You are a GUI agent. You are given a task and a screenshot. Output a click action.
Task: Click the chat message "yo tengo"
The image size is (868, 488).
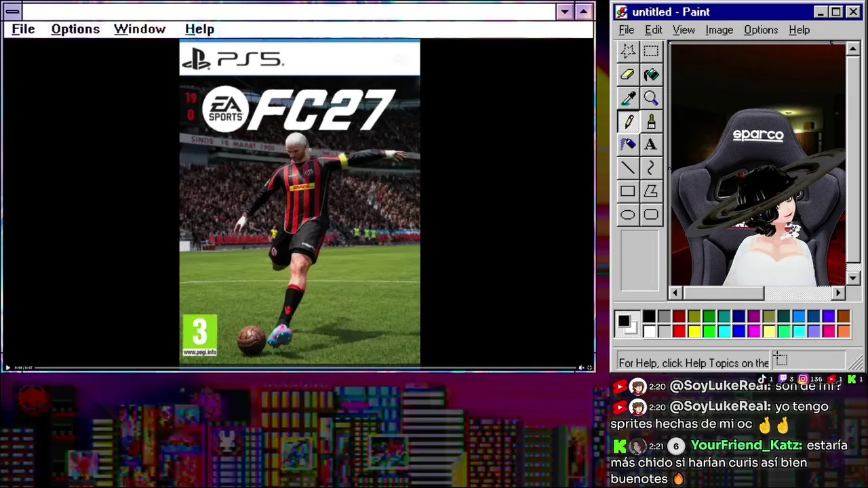coord(802,407)
